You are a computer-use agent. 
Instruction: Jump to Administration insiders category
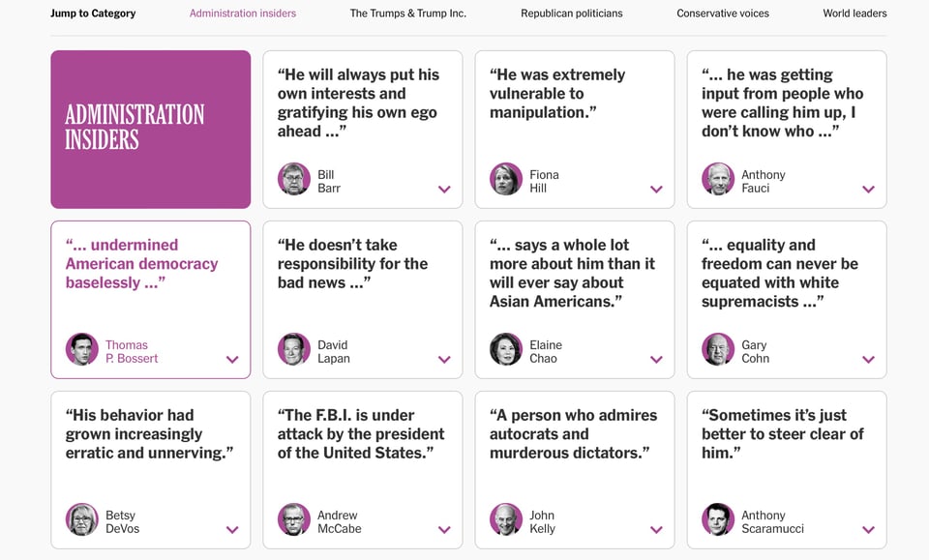(243, 14)
